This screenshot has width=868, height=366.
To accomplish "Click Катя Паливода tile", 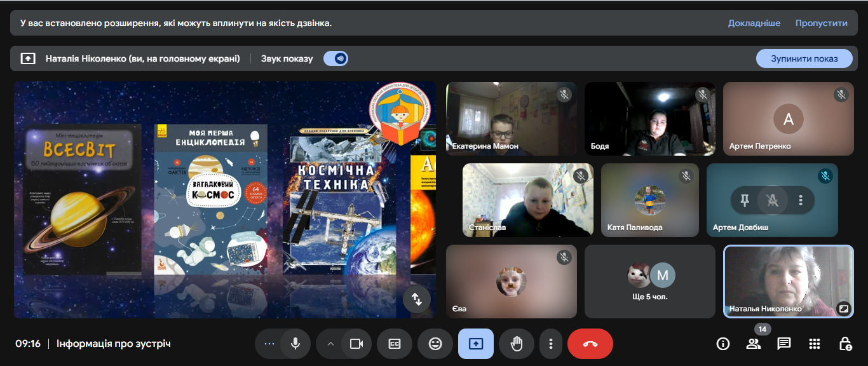I will tap(650, 200).
